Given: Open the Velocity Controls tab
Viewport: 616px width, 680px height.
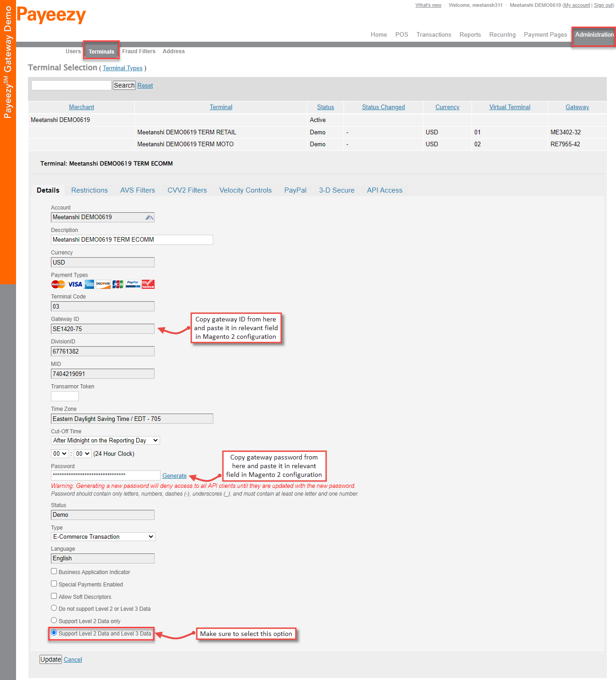Looking at the screenshot, I should (x=245, y=190).
